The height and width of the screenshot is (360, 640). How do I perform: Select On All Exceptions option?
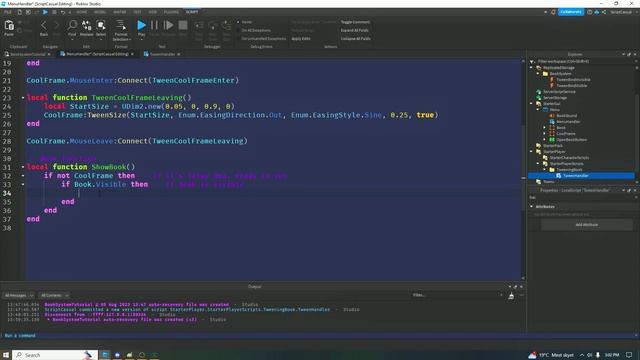click(x=254, y=30)
